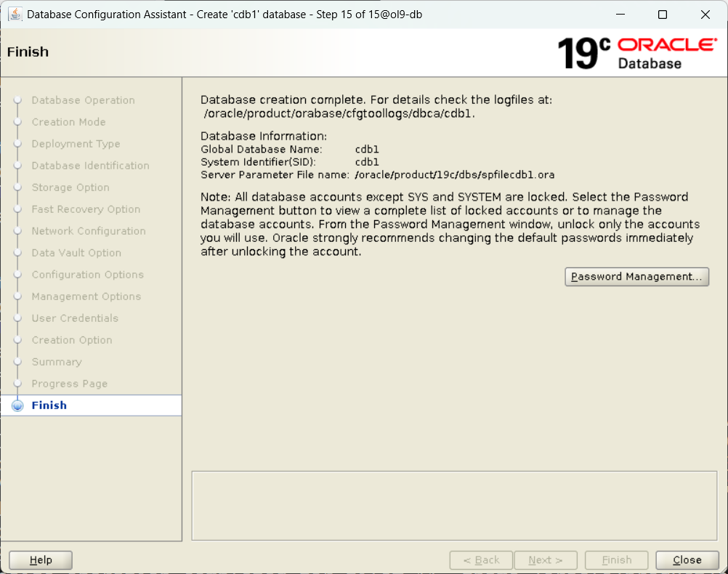
Task: Select the Network Configuration step
Action: point(89,231)
